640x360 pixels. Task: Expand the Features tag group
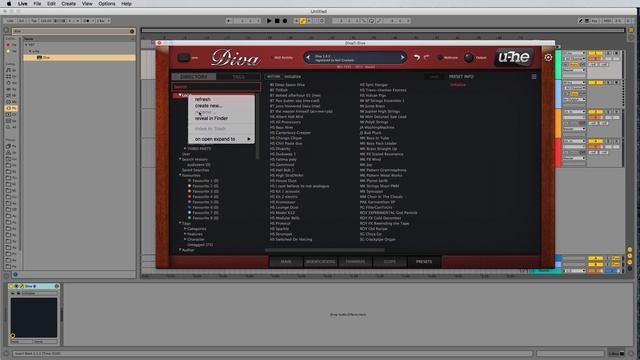(x=185, y=234)
